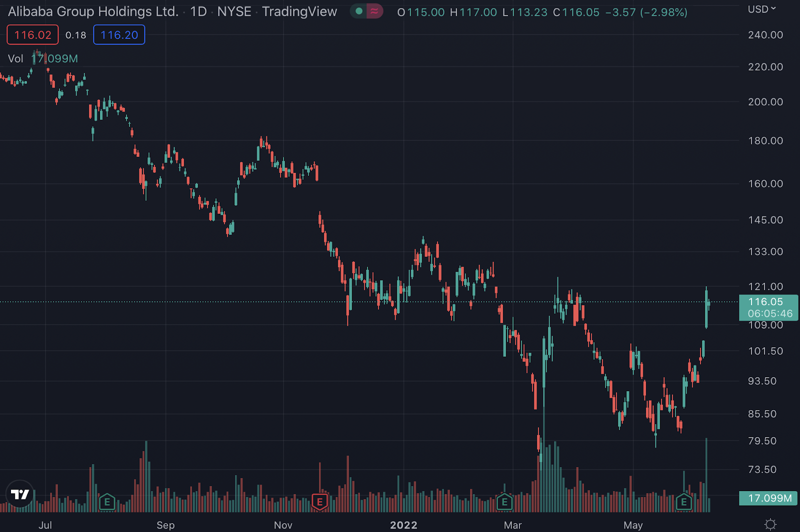The height and width of the screenshot is (532, 800).
Task: Click the 17.099M volume axis label
Action: pos(768,498)
